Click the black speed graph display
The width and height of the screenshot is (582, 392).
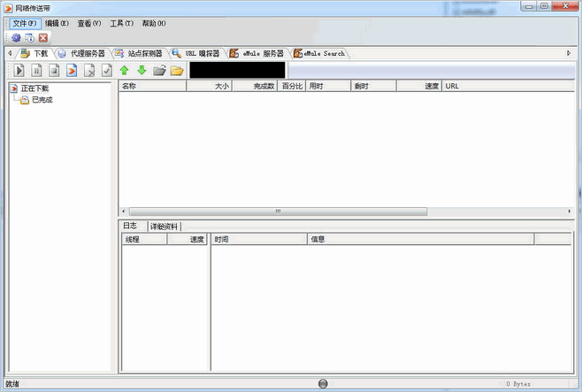237,70
